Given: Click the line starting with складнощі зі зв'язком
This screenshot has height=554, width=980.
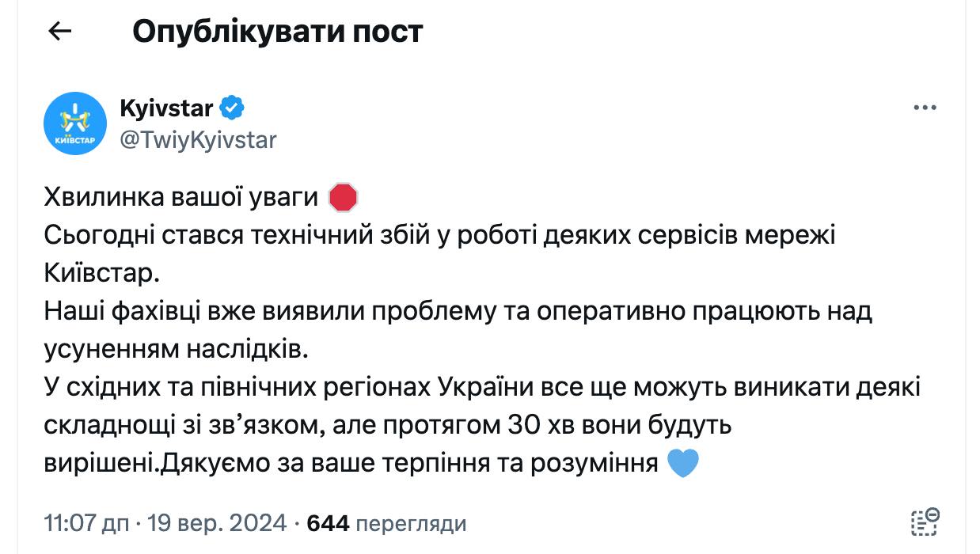Looking at the screenshot, I should click(x=387, y=426).
